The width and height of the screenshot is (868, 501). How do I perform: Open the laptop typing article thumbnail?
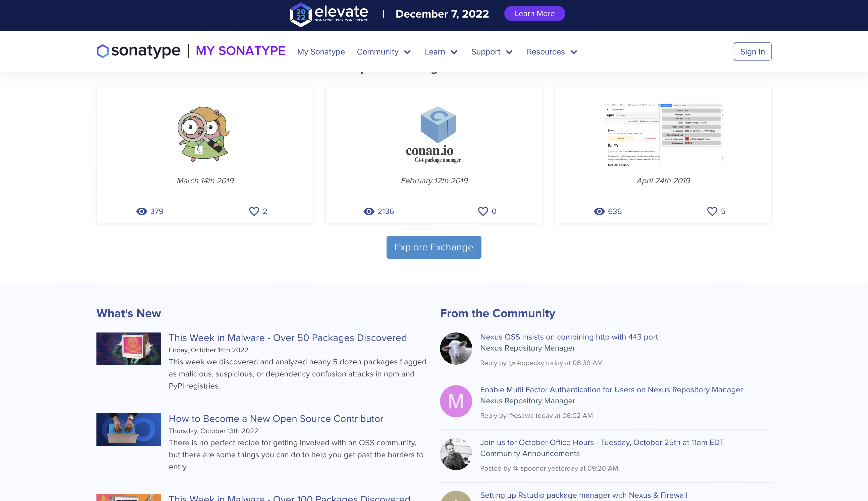pos(128,429)
